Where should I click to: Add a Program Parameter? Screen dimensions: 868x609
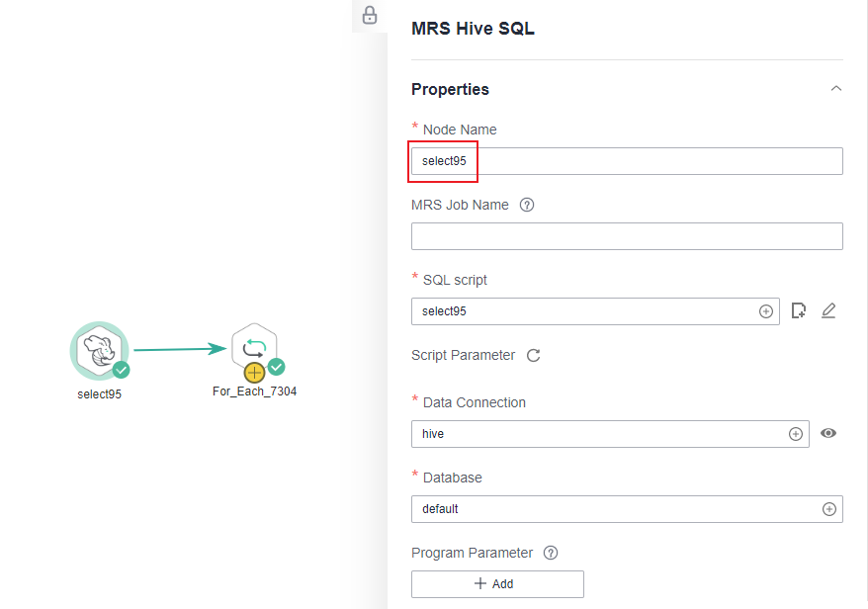(497, 583)
